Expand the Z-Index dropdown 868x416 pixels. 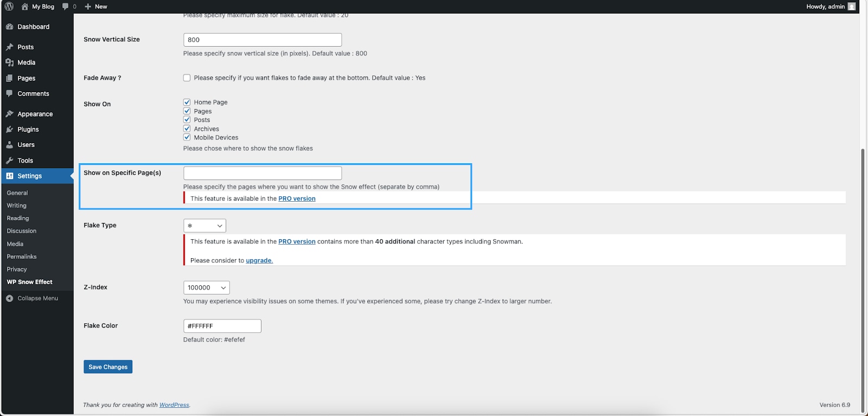[x=206, y=288]
